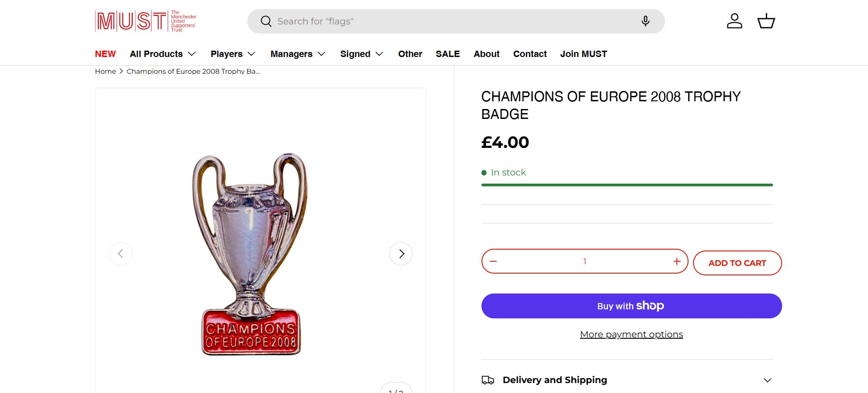Viewport: 868px width, 393px height.
Task: Show previous product image arrow
Action: (x=121, y=254)
